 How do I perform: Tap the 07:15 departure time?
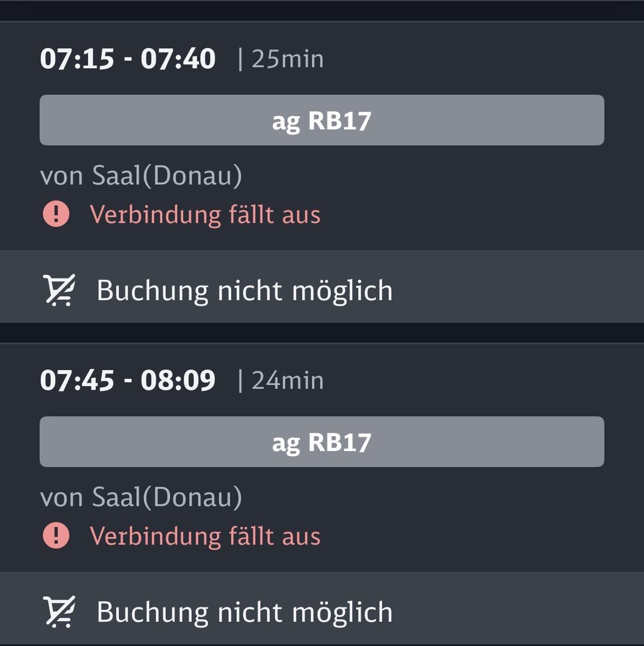tap(77, 59)
